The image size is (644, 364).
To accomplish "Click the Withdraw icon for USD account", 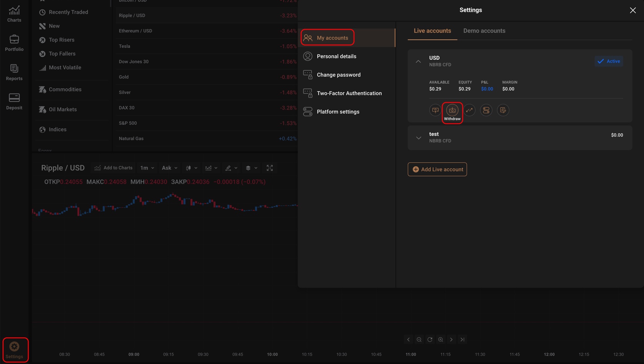I will (x=452, y=110).
